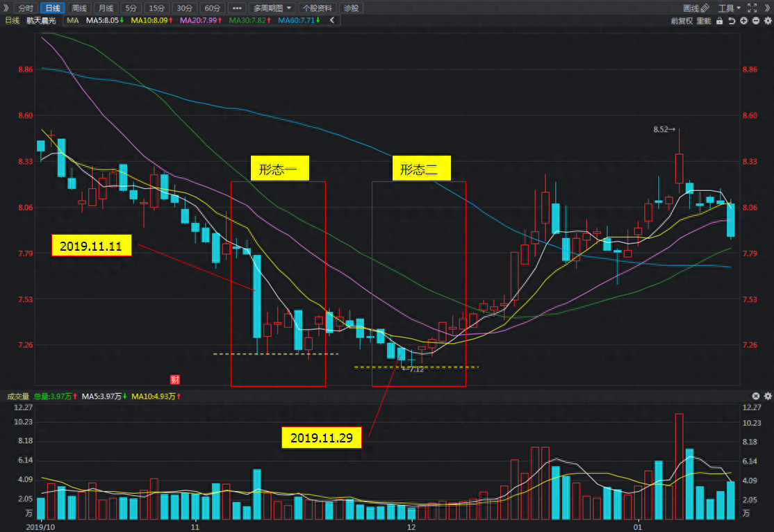Open 个股资料 stock information

[317, 8]
